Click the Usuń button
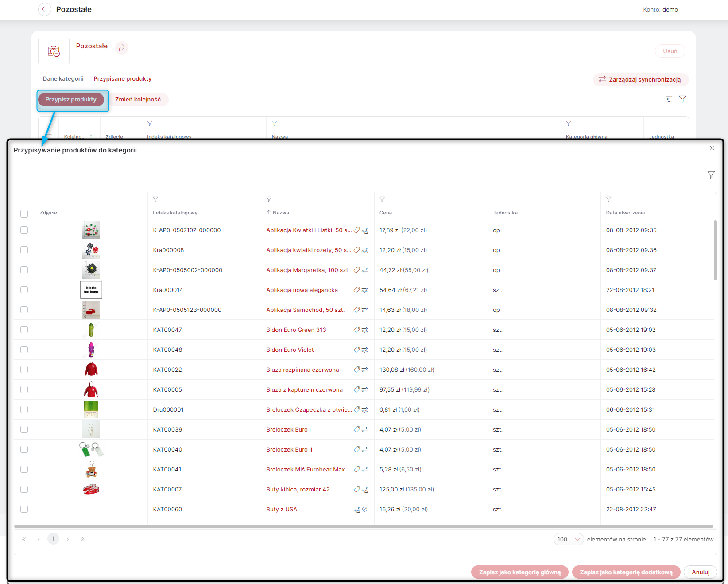 coord(670,51)
